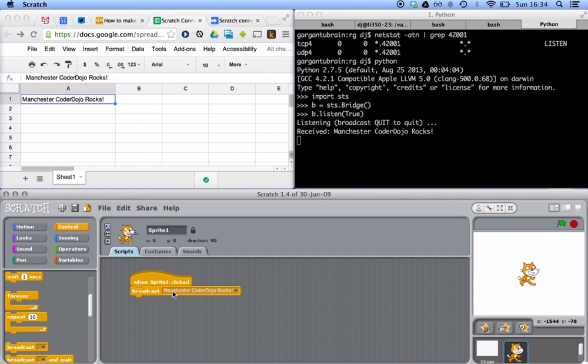Viewport: 588px width, 364px height.
Task: Click the paint new sprite star icon
Action: pyautogui.click(x=486, y=328)
